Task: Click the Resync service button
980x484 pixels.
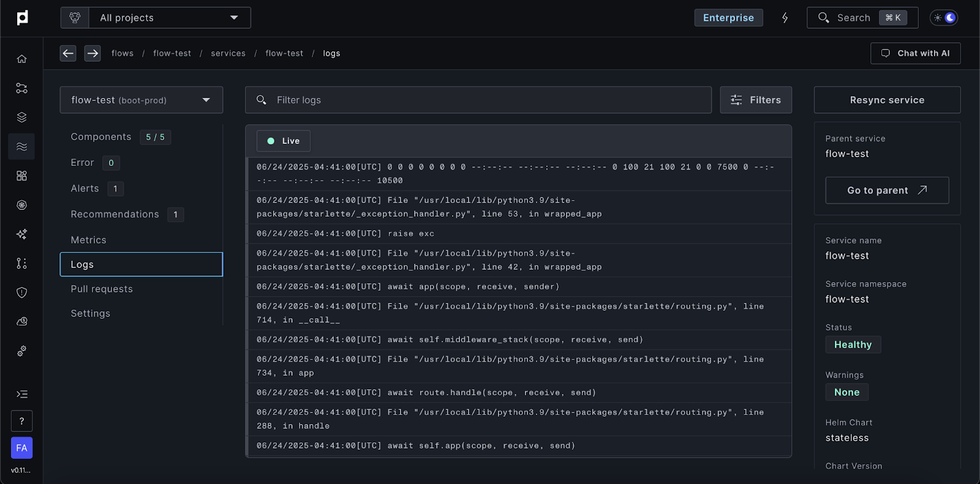Action: pyautogui.click(x=887, y=100)
